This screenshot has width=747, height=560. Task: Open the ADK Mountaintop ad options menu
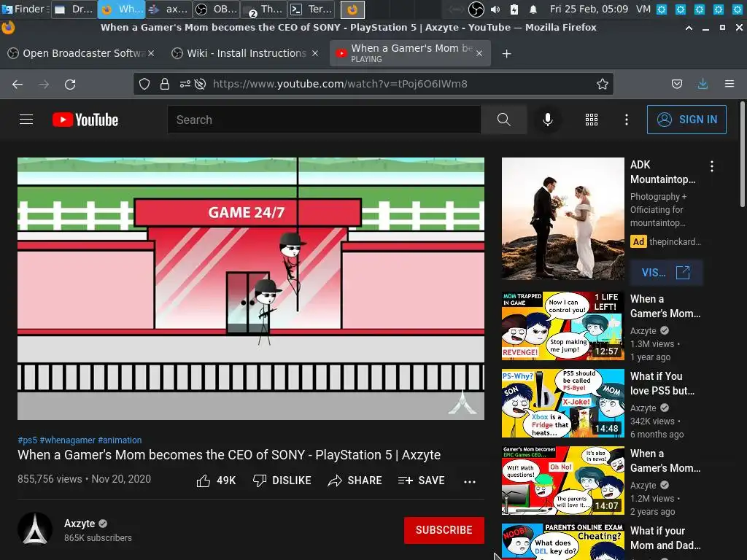712,166
